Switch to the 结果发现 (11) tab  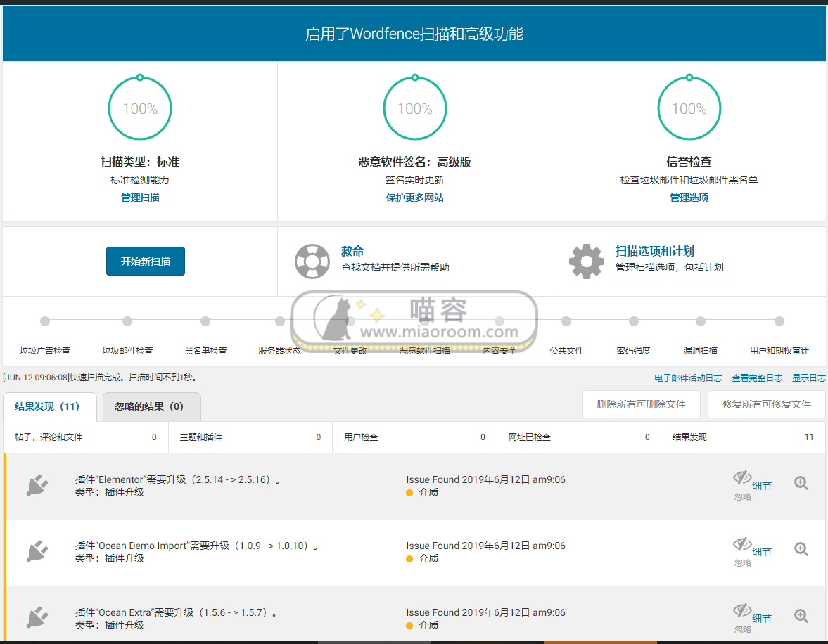(50, 406)
